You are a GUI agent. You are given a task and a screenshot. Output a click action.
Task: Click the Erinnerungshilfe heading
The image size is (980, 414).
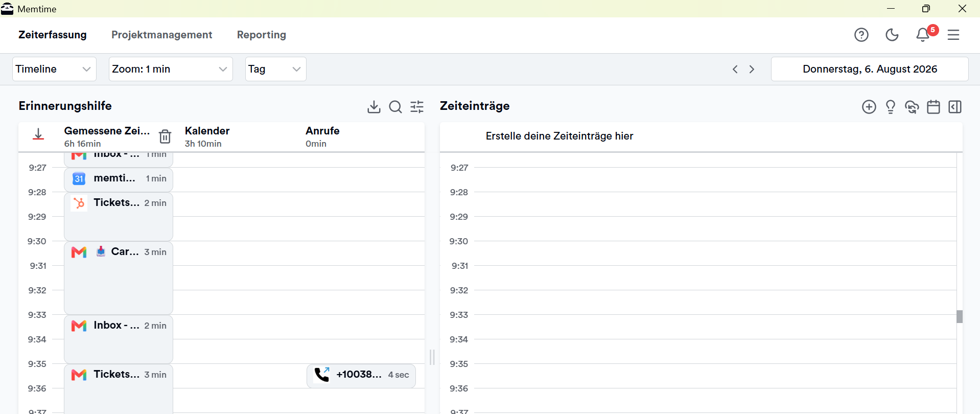(65, 106)
